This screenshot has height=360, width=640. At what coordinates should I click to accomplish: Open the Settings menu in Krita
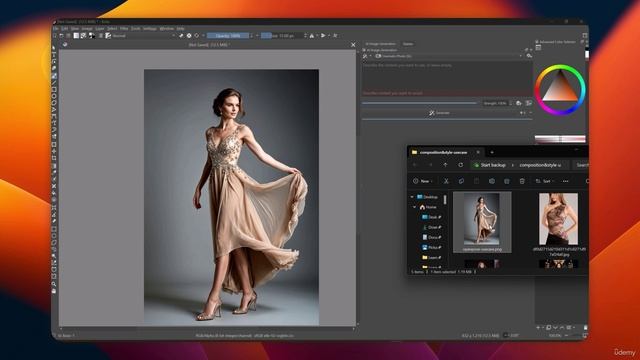point(150,29)
